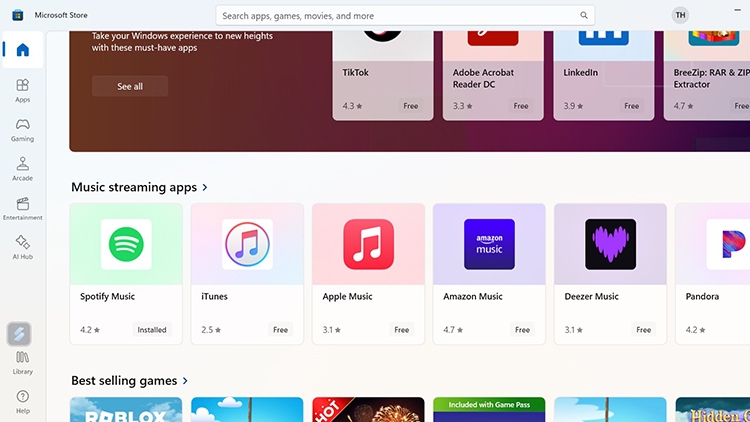The height and width of the screenshot is (422, 750).
Task: Click Free button on TikTok card
Action: click(410, 106)
